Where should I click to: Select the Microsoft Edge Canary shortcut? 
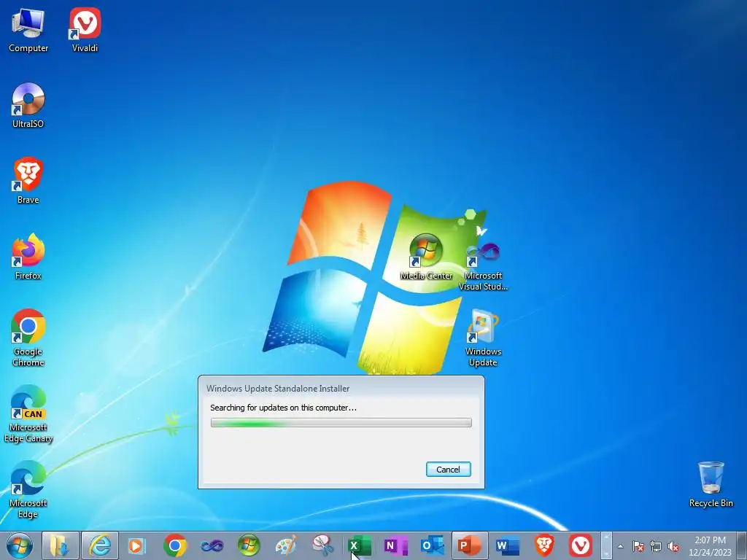(28, 414)
